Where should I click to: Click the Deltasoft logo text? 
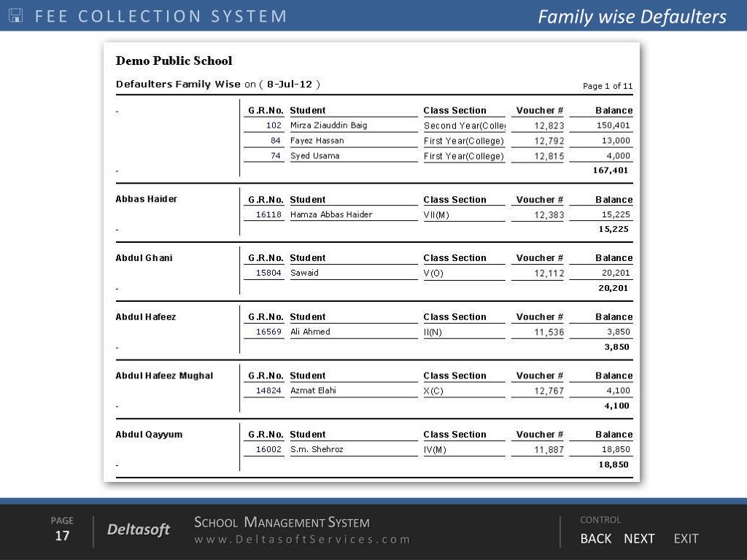point(138,529)
